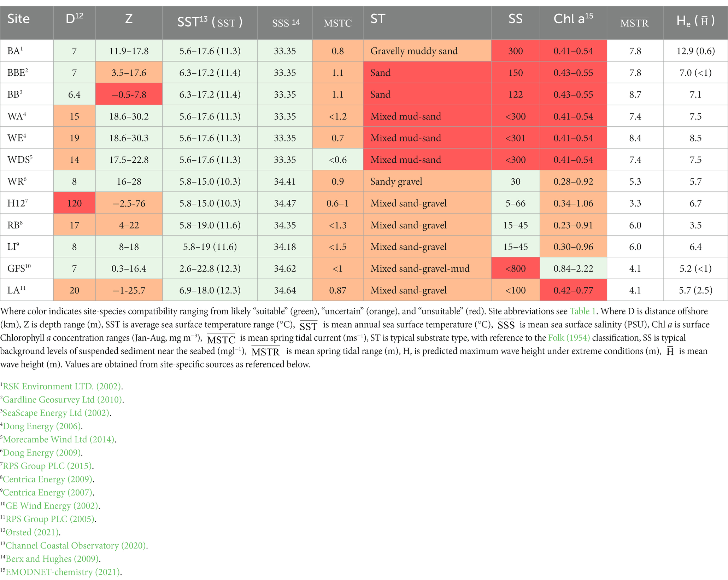Click the 8.7 tidal range cell

635,94
